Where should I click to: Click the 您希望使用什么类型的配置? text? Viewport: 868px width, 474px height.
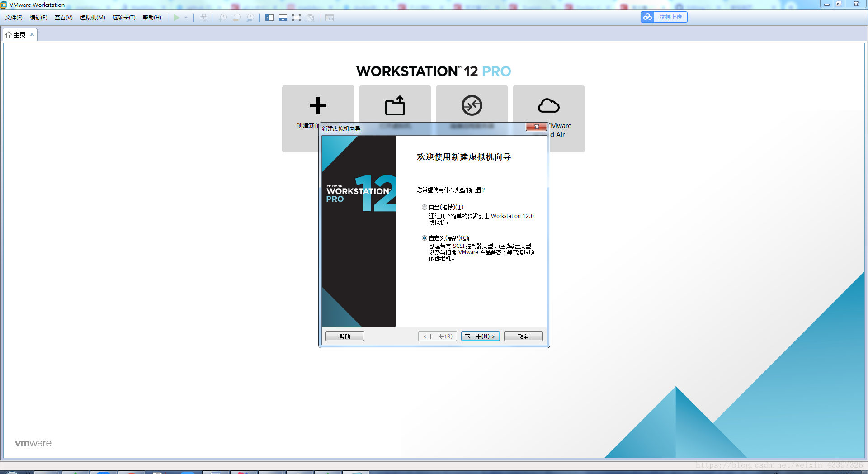coord(451,190)
